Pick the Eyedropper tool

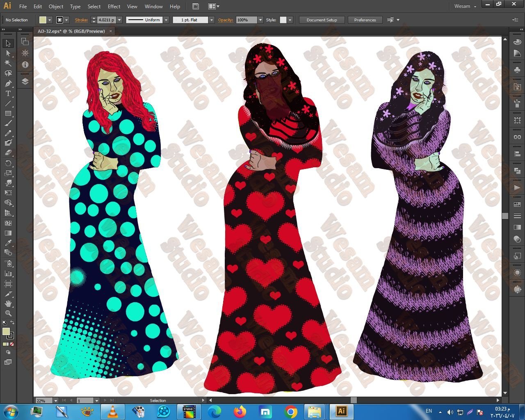pyautogui.click(x=8, y=243)
